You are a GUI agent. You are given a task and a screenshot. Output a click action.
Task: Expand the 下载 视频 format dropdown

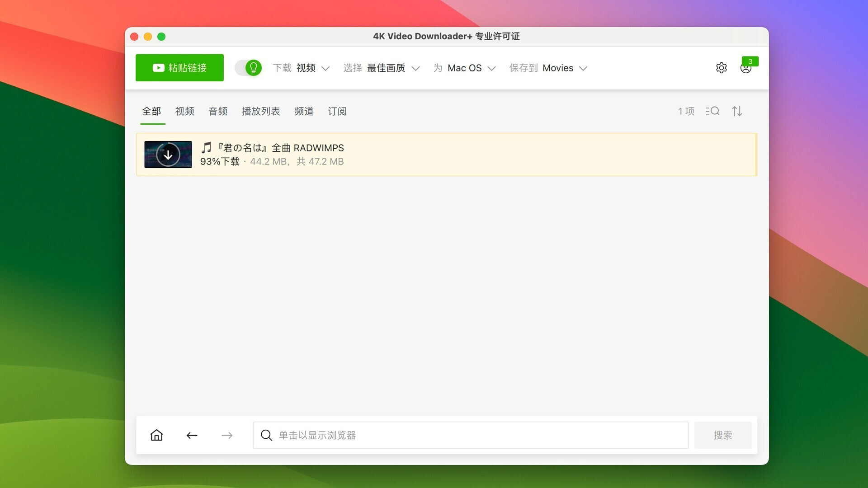click(x=325, y=68)
